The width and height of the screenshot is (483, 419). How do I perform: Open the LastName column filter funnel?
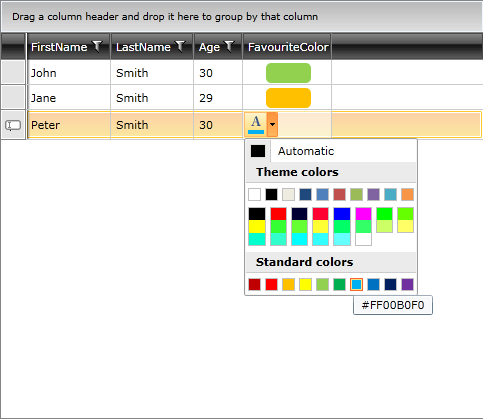[x=180, y=47]
